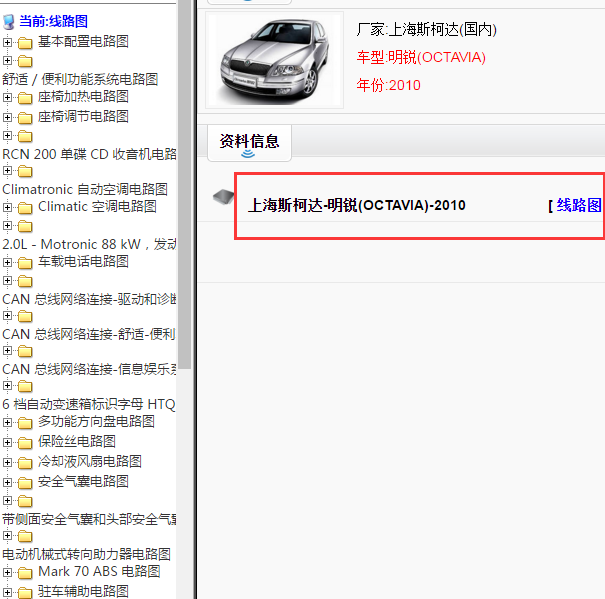Click the icon next to 当前:线路图
The image size is (605, 599).
(8, 22)
